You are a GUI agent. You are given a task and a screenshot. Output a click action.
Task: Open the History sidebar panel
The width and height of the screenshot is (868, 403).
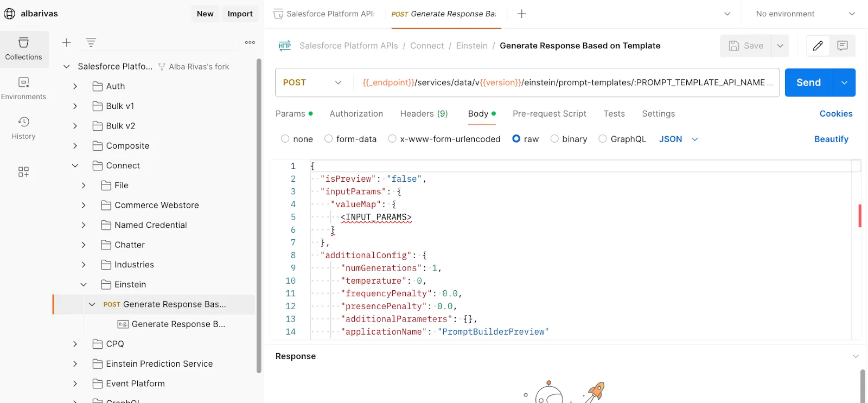point(23,128)
